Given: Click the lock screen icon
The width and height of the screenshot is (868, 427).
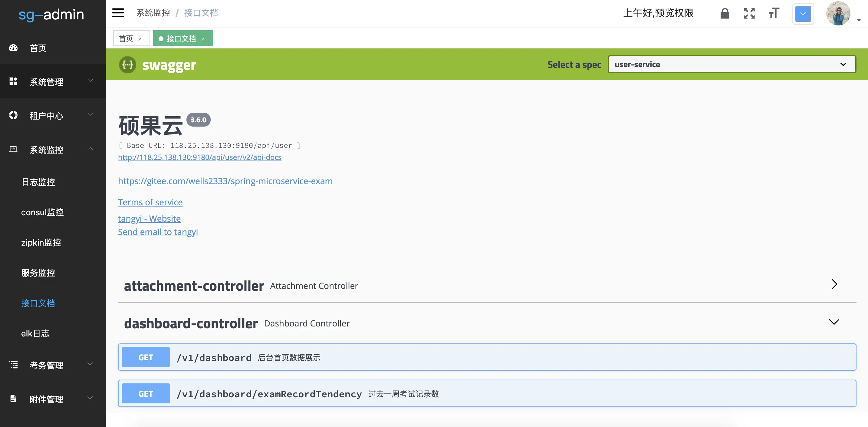Looking at the screenshot, I should pyautogui.click(x=725, y=14).
